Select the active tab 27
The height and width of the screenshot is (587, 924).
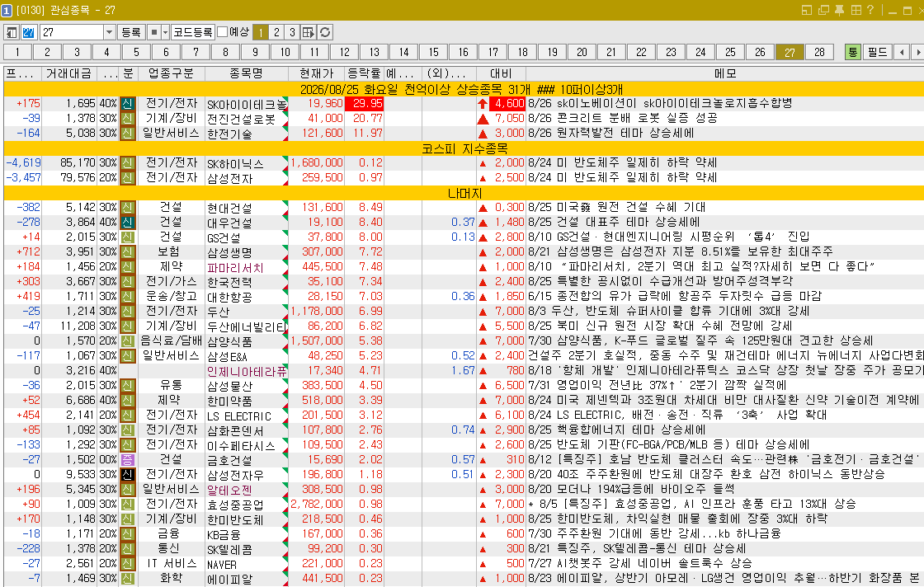click(x=790, y=52)
